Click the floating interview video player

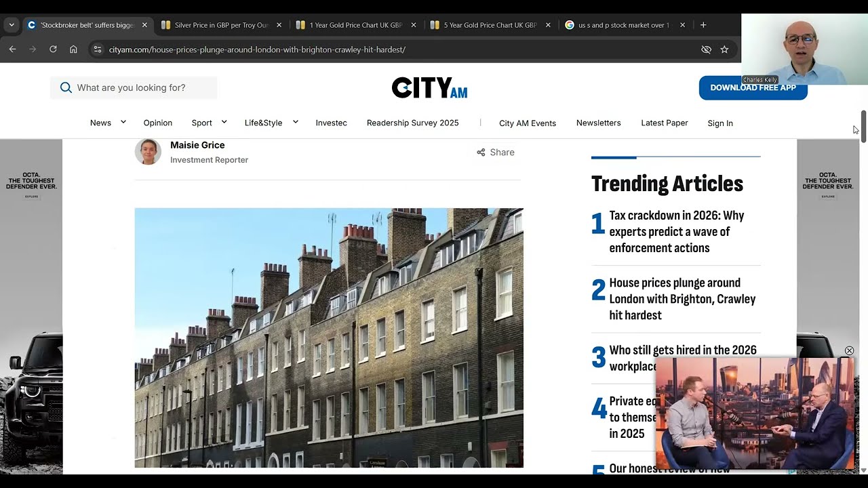(755, 413)
